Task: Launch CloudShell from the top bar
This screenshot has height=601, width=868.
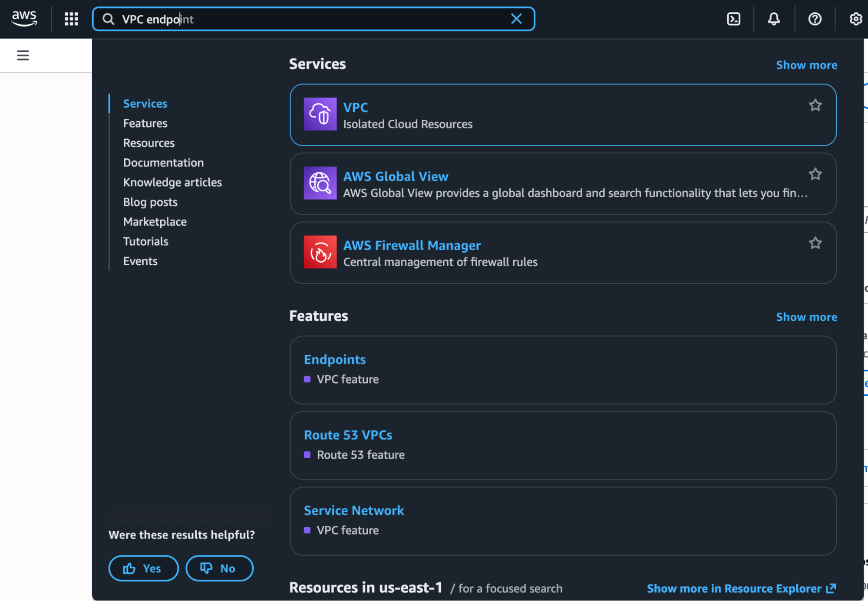Action: [x=733, y=19]
